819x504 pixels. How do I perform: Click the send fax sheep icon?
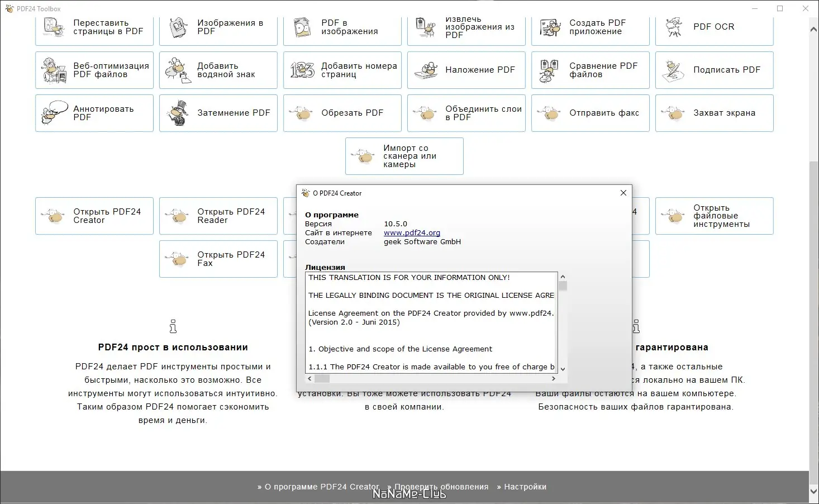pyautogui.click(x=550, y=113)
